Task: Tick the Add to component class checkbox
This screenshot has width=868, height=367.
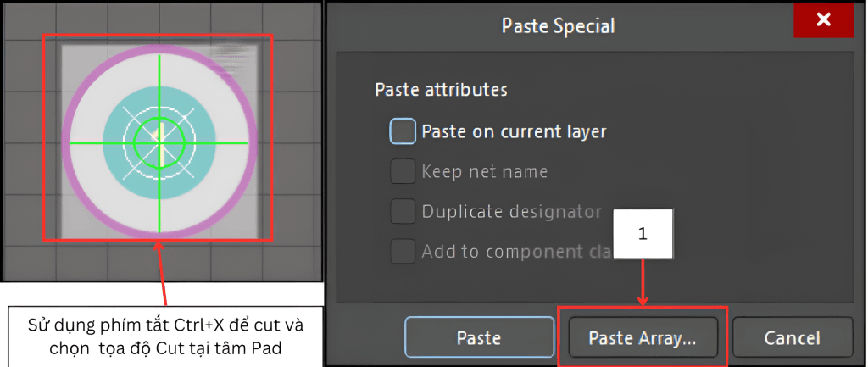Action: (403, 252)
